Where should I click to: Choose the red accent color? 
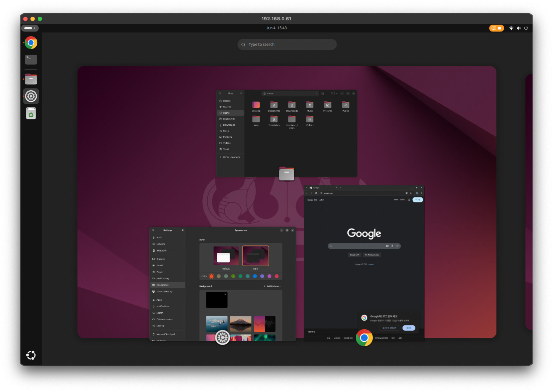pos(277,276)
